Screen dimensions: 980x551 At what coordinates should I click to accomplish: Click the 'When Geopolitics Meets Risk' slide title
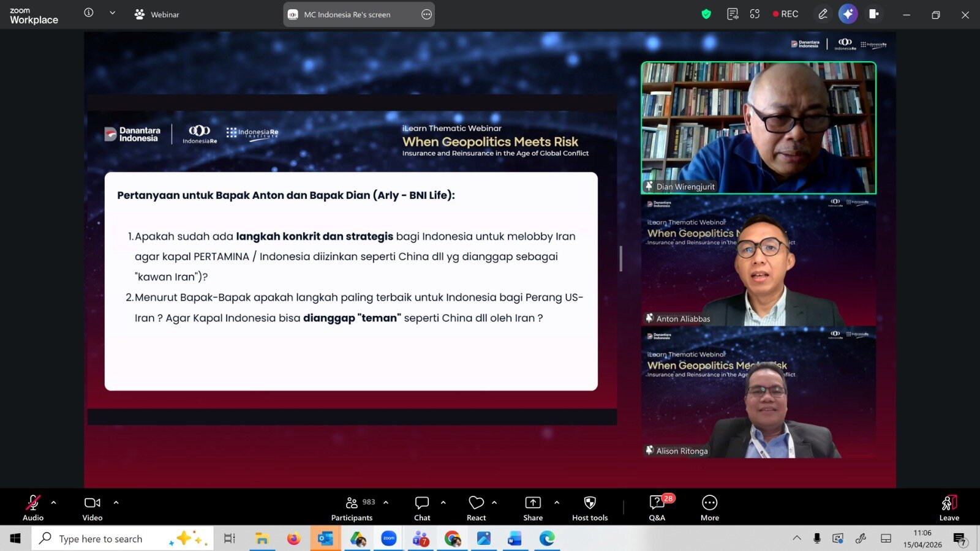490,141
